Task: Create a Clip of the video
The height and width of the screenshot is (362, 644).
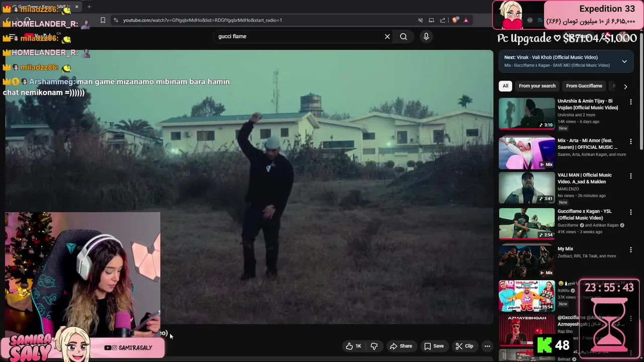Action: click(464, 346)
